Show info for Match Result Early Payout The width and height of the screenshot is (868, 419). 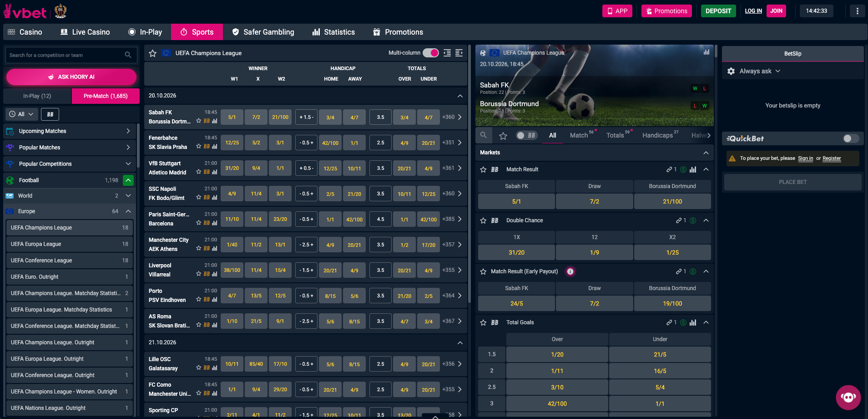tap(570, 271)
